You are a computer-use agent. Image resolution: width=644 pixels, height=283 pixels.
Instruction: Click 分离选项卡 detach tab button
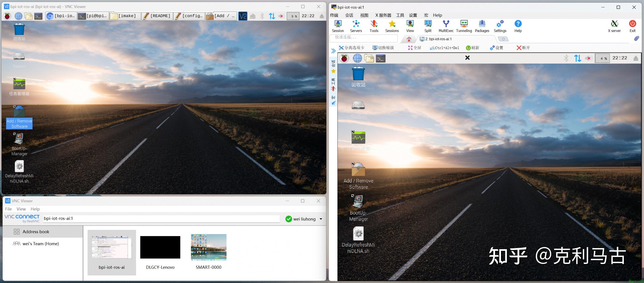pyautogui.click(x=352, y=48)
